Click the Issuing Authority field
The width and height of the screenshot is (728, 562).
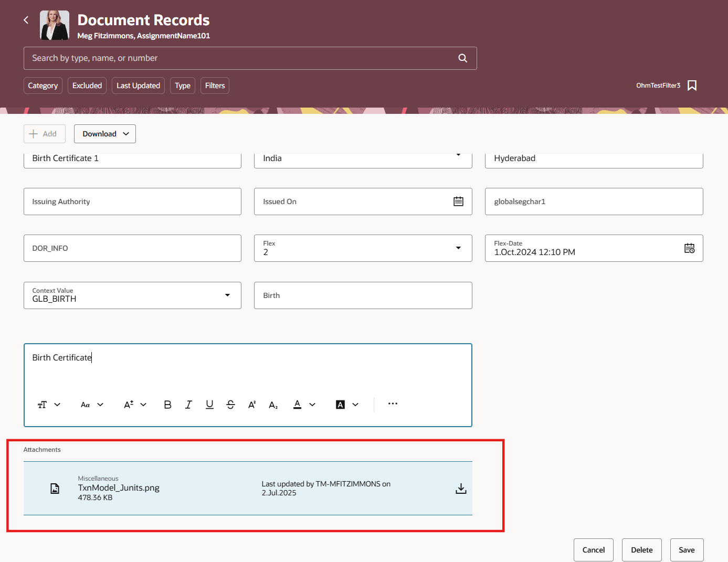pyautogui.click(x=132, y=202)
